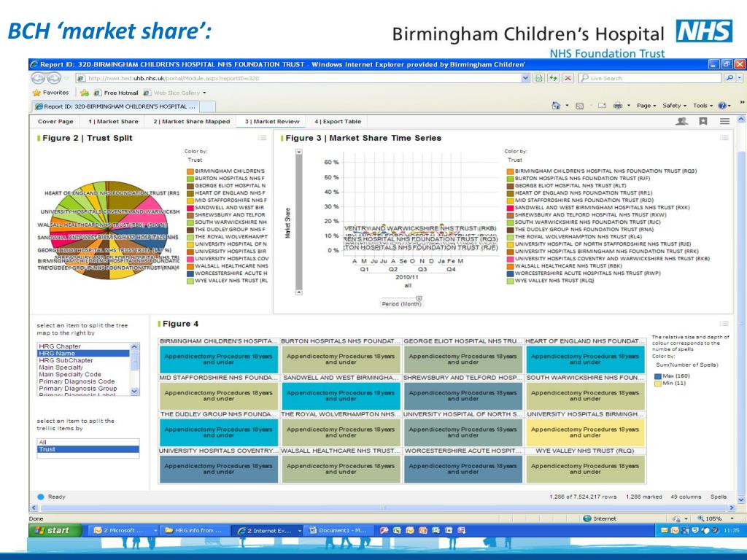The height and width of the screenshot is (560, 747).
Task: Open the hamburger menu in report toolbar
Action: coord(724,122)
